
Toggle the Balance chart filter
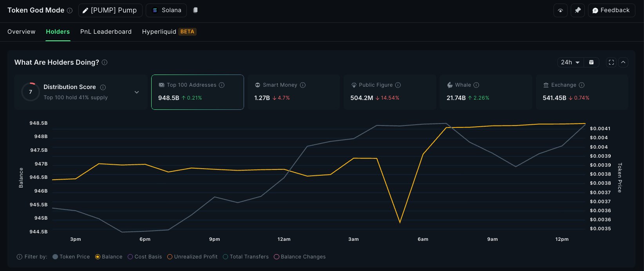(109, 257)
